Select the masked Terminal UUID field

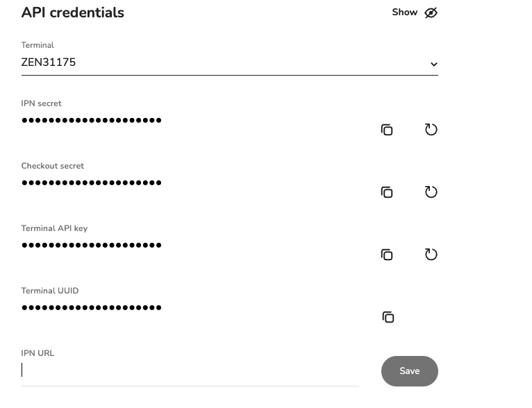click(x=92, y=307)
